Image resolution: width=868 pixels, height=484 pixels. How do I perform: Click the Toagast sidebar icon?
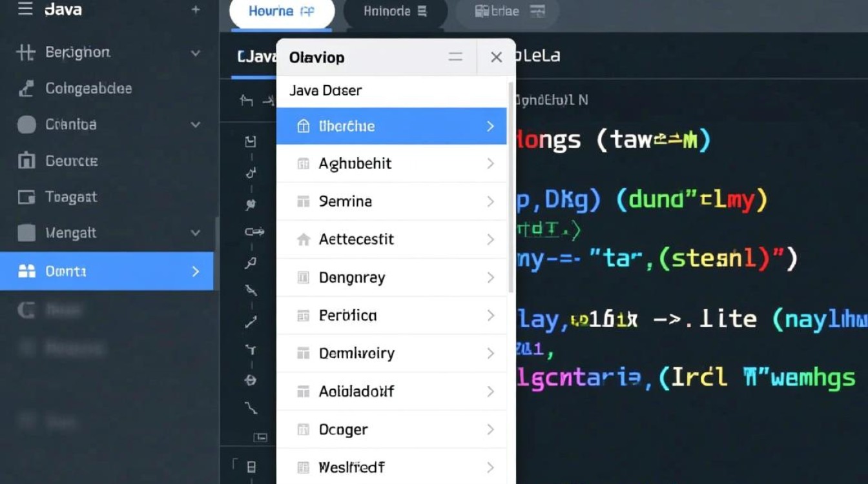tap(26, 197)
